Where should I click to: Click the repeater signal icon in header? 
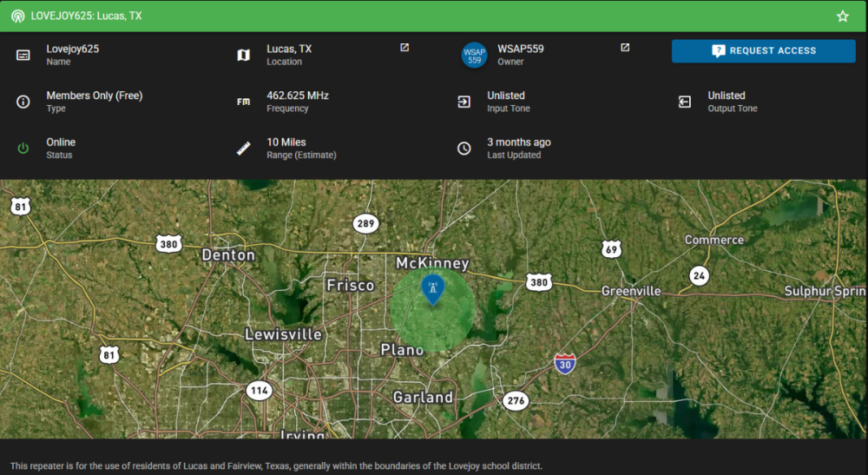click(17, 16)
